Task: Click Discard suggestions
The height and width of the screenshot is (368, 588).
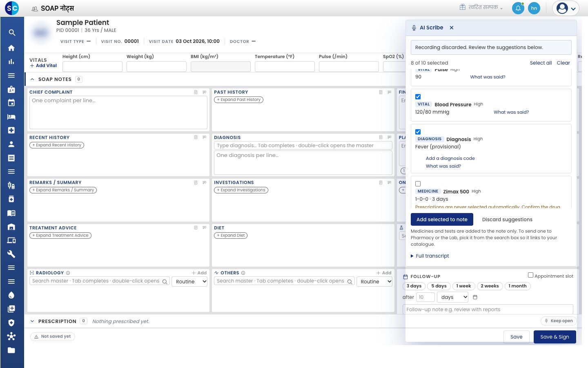Action: 507,220
